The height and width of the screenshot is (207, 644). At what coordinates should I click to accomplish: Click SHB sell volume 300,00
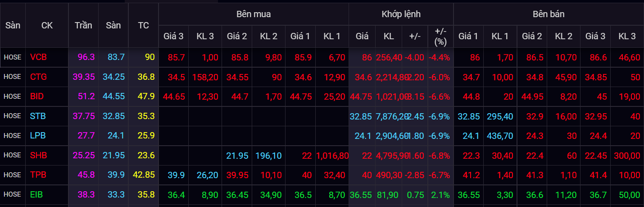pyautogui.click(x=627, y=155)
